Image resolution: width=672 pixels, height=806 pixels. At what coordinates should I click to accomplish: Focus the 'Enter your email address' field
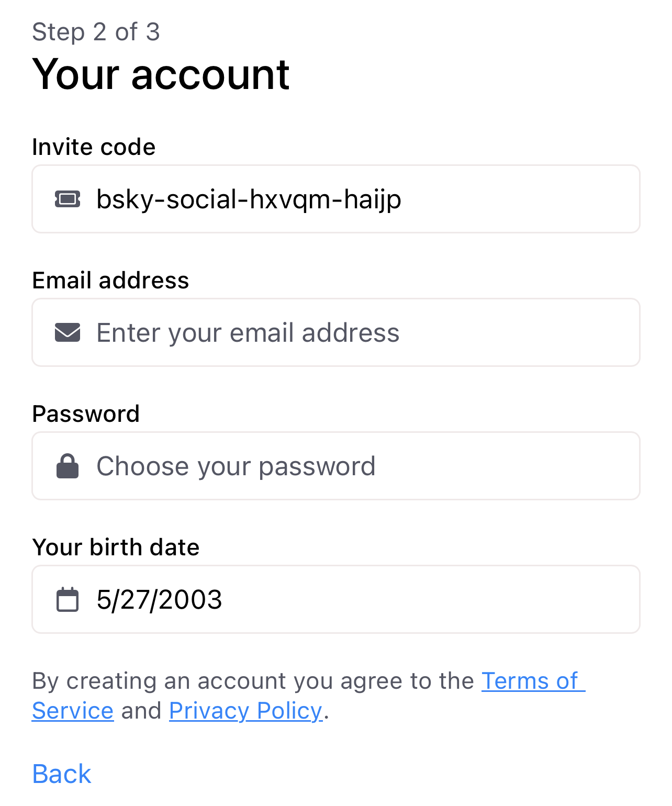click(336, 332)
